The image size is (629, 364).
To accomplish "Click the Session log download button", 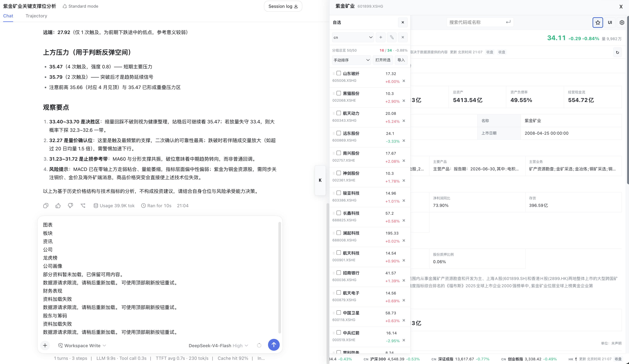I will point(283,6).
